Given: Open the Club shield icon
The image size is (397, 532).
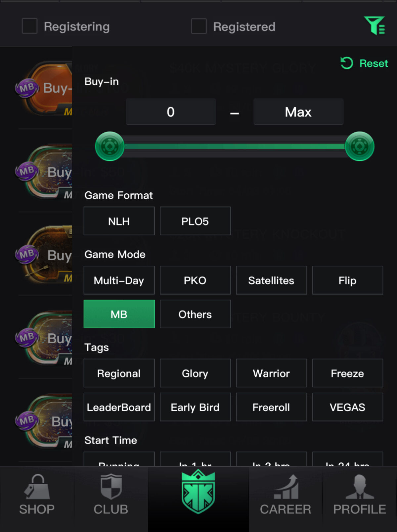Looking at the screenshot, I should [111, 487].
